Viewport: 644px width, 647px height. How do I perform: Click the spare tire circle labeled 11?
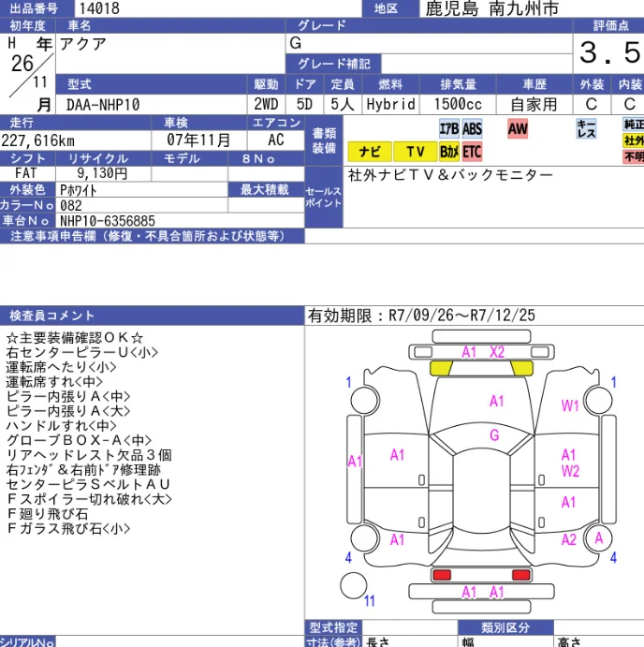354,586
